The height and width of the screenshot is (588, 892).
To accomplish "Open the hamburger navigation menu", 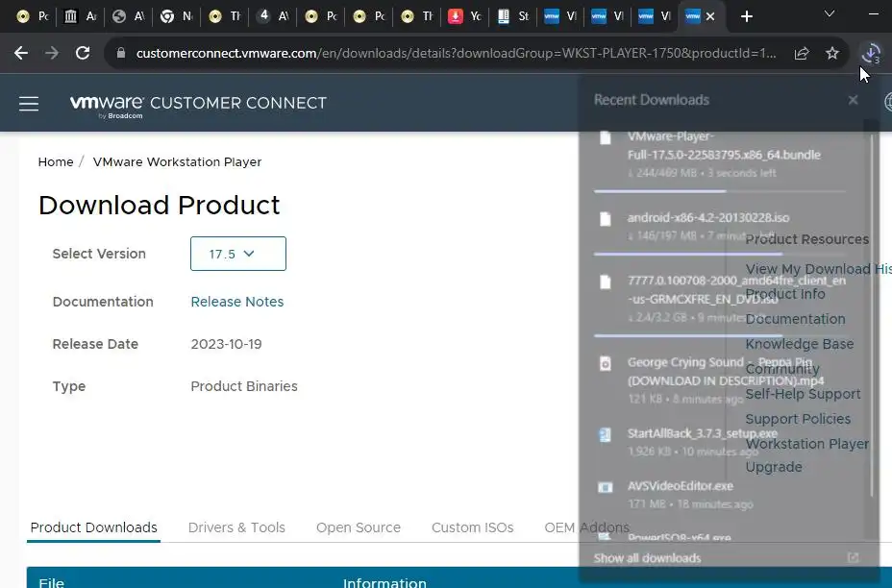I will point(29,104).
